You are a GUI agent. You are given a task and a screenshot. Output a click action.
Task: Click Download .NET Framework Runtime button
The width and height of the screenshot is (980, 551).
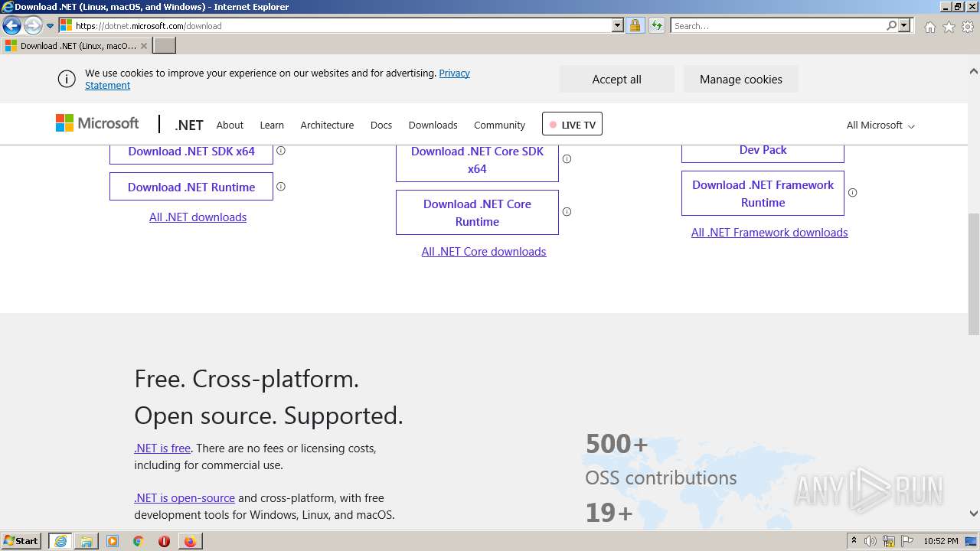click(x=763, y=194)
